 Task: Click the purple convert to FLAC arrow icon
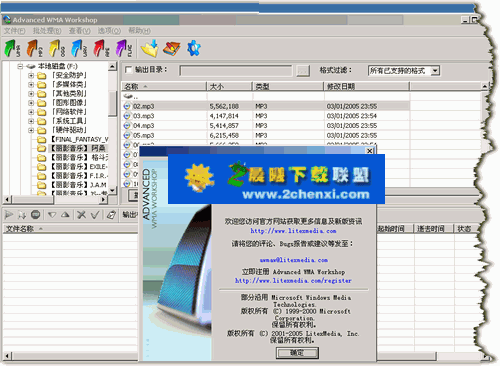123,48
